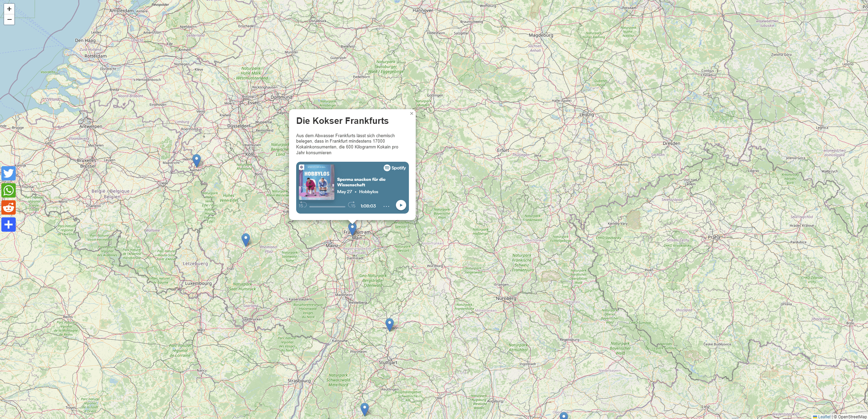Select the marker north of Trier
Image resolution: width=868 pixels, height=419 pixels.
pyautogui.click(x=246, y=239)
